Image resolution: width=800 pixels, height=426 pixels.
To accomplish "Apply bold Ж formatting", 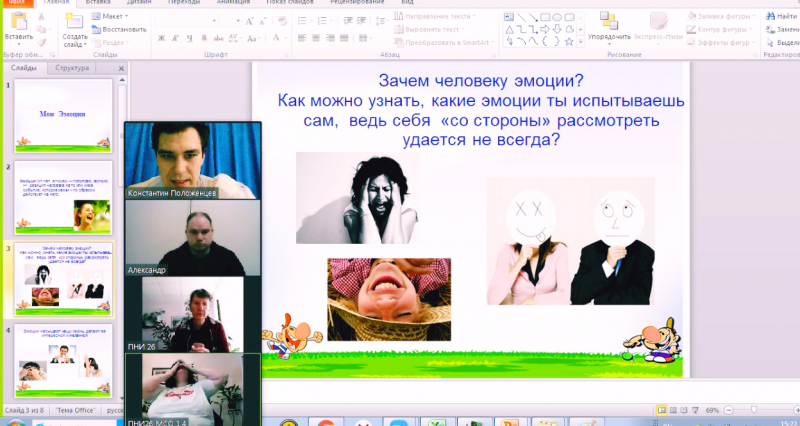I will (x=161, y=39).
